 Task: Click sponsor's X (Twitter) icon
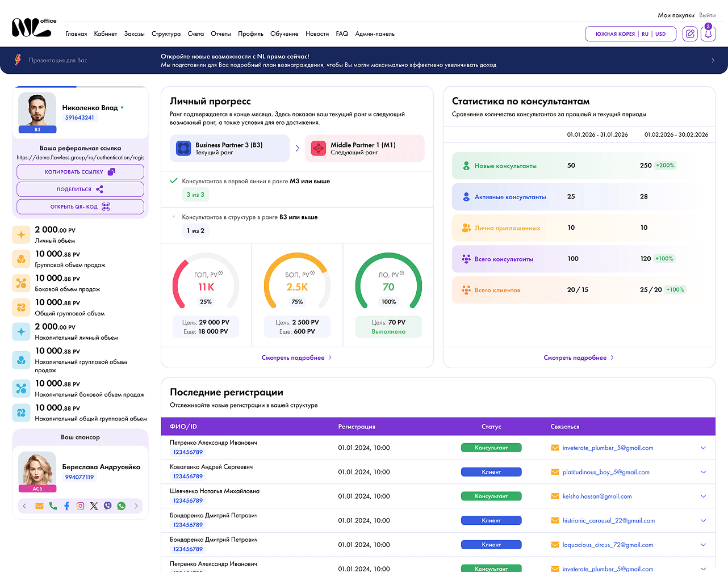click(x=94, y=506)
